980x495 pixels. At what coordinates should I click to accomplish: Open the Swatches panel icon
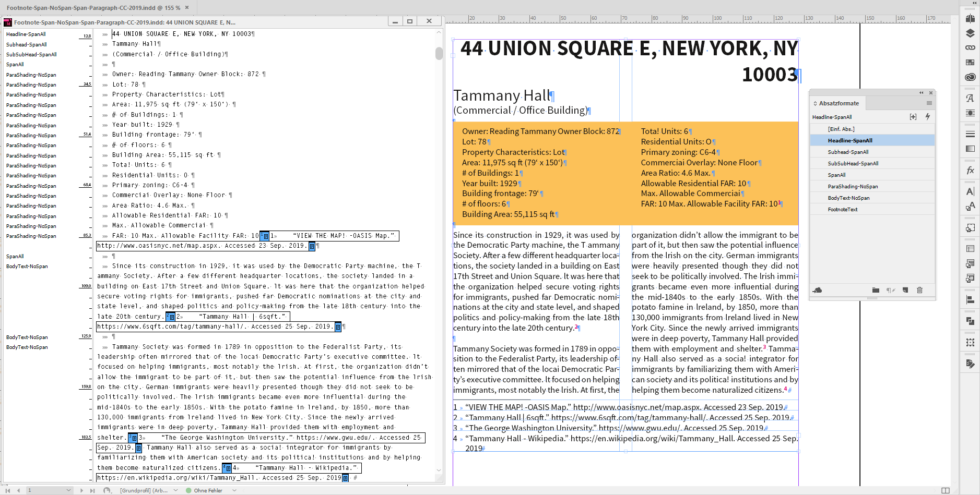970,62
